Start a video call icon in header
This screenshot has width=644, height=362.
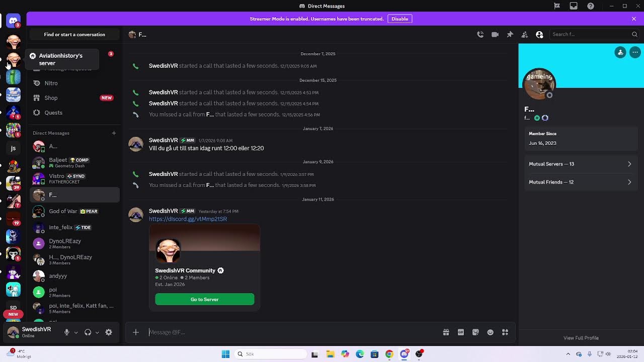(x=495, y=34)
